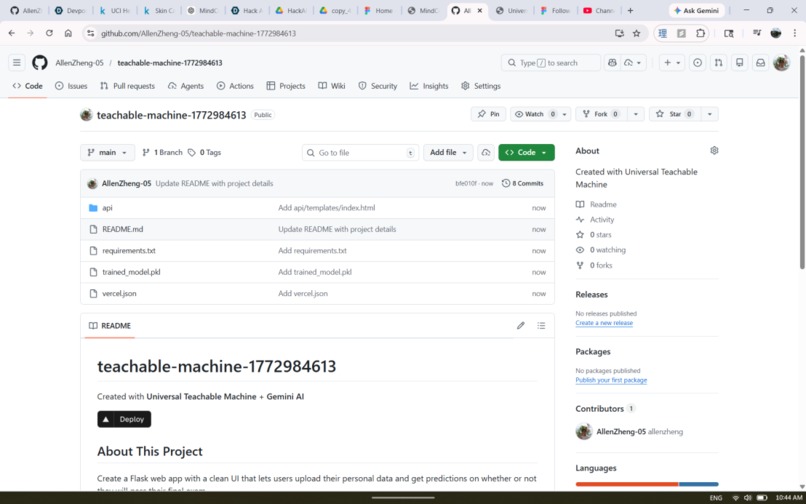Click the cloud icon button beside Add file

(486, 152)
